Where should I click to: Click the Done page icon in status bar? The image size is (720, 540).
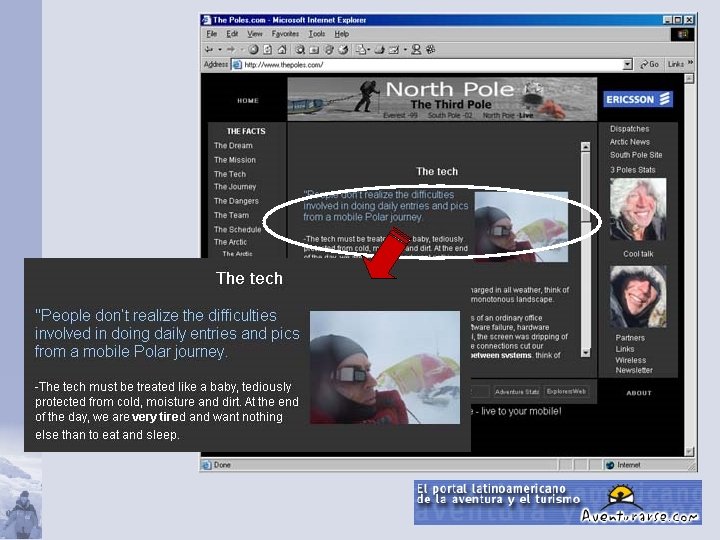[206, 465]
